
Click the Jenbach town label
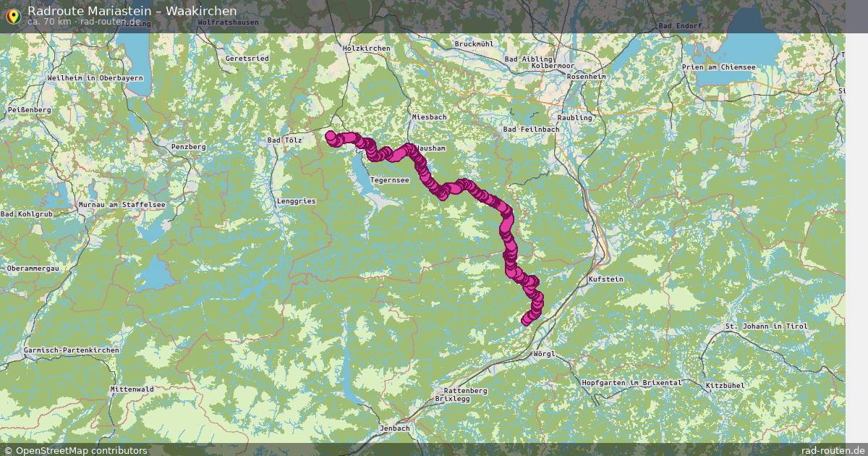pos(395,428)
